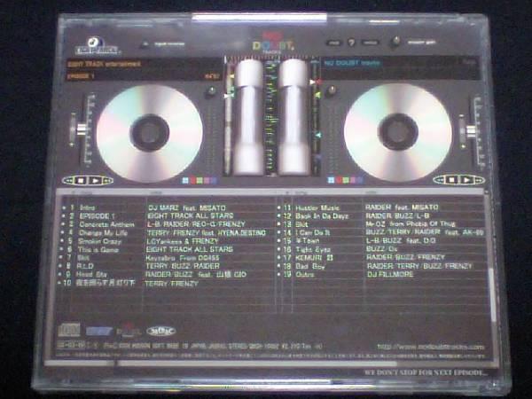532x399 pixels.
Task: Click artist Mr.OZ from Phobia Of Thug
Action: coord(411,224)
